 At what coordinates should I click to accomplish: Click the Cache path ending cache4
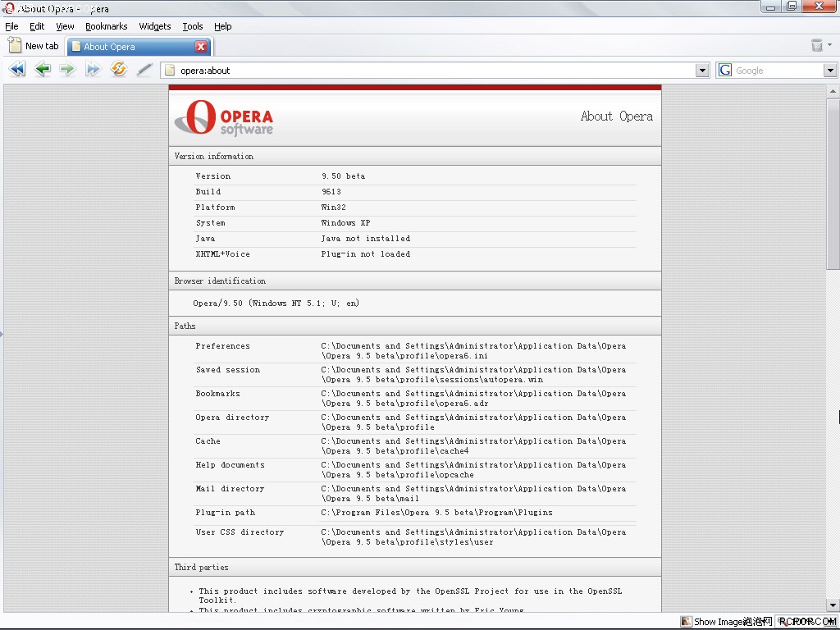pyautogui.click(x=473, y=445)
